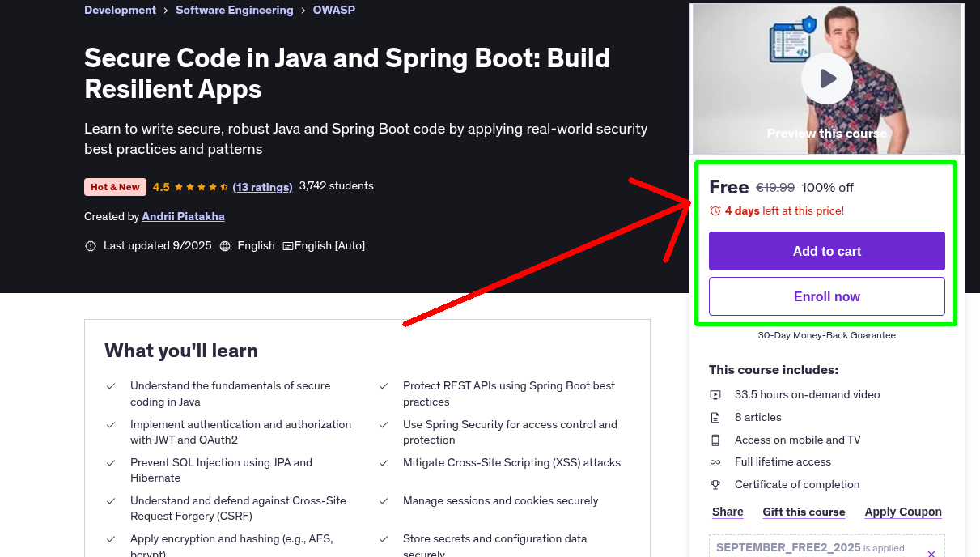
Task: Open instructor Andrii Piatakha's profile
Action: click(183, 216)
